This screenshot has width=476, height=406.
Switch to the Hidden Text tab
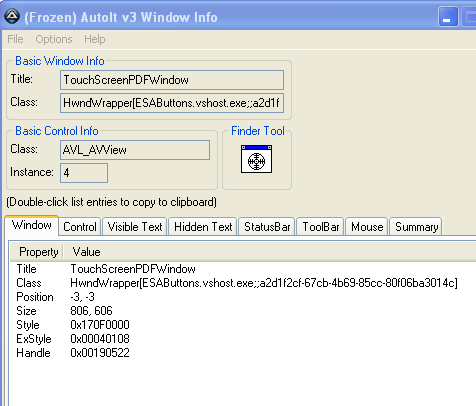203,227
